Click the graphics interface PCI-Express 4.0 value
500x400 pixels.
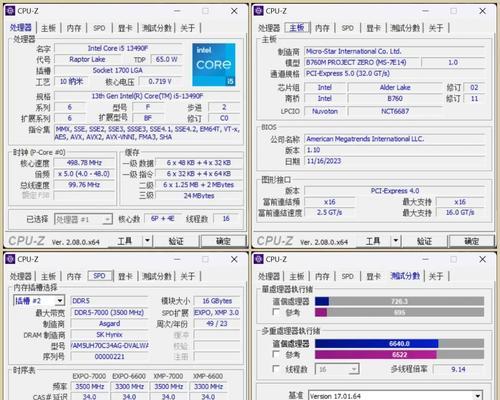(395, 191)
